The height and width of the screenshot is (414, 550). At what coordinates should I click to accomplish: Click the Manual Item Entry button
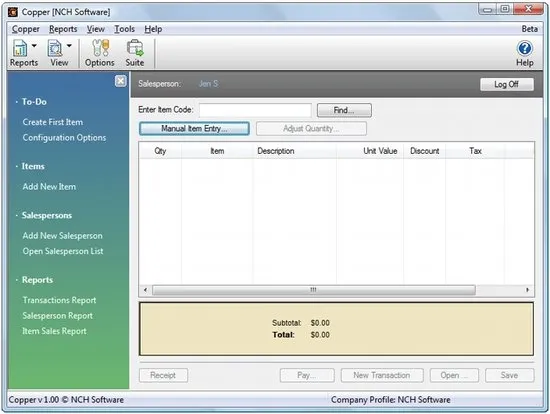coord(194,128)
